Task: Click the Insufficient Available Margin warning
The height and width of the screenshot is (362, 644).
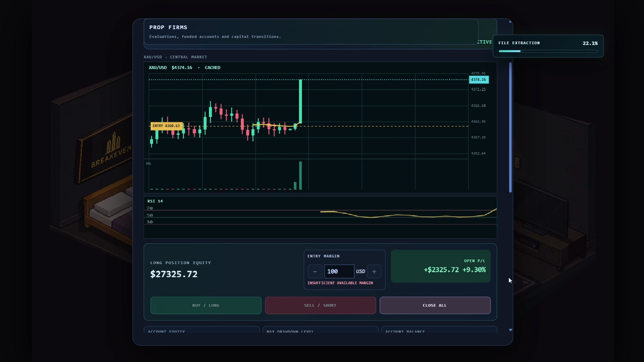Action: [340, 283]
